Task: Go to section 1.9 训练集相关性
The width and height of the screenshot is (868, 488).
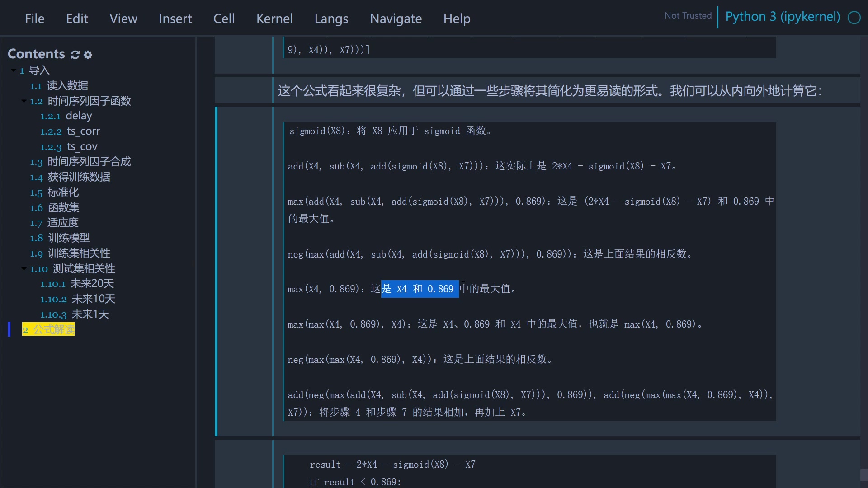Action: coord(70,253)
